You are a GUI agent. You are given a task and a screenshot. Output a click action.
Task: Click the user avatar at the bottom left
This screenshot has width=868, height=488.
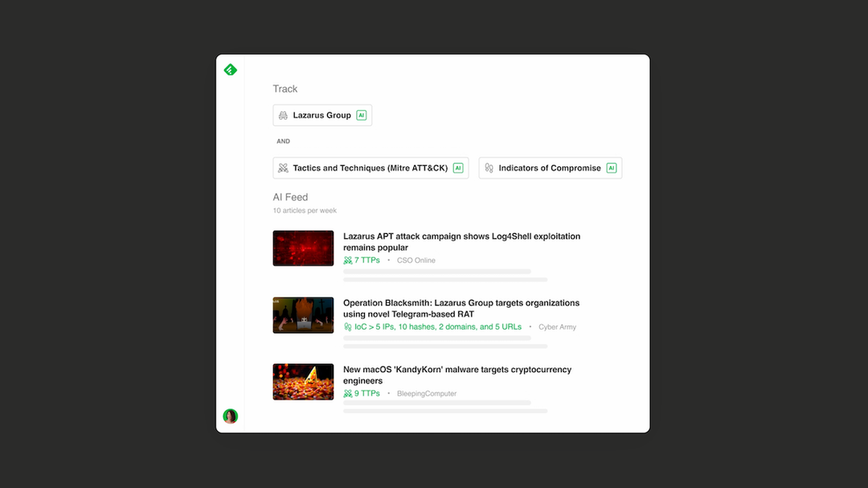click(230, 416)
